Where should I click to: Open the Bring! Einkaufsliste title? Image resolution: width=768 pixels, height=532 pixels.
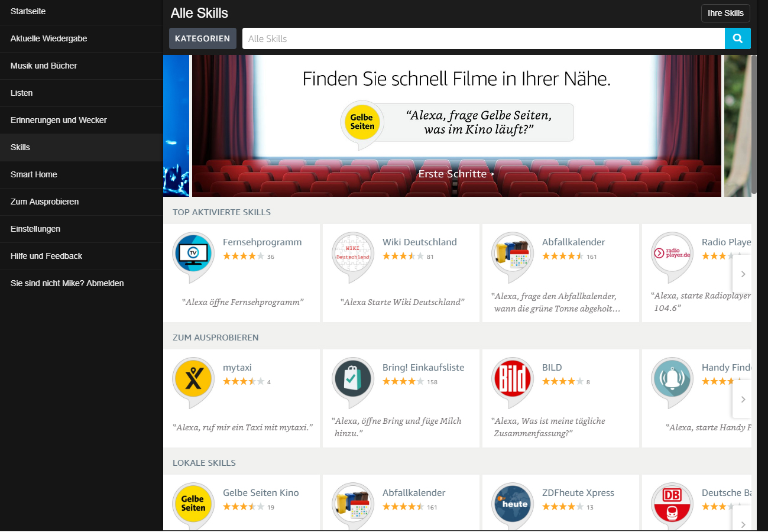pyautogui.click(x=423, y=367)
